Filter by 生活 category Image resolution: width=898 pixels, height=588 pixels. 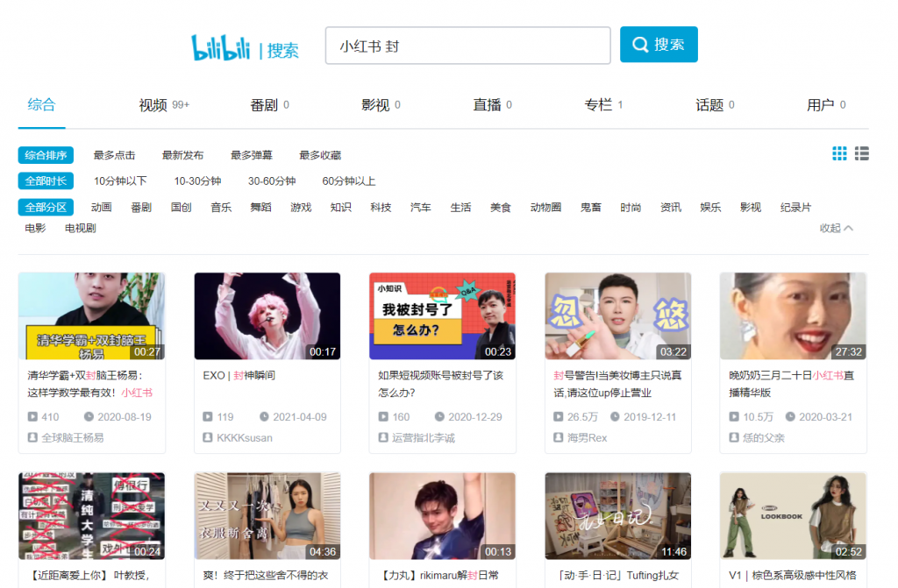460,208
